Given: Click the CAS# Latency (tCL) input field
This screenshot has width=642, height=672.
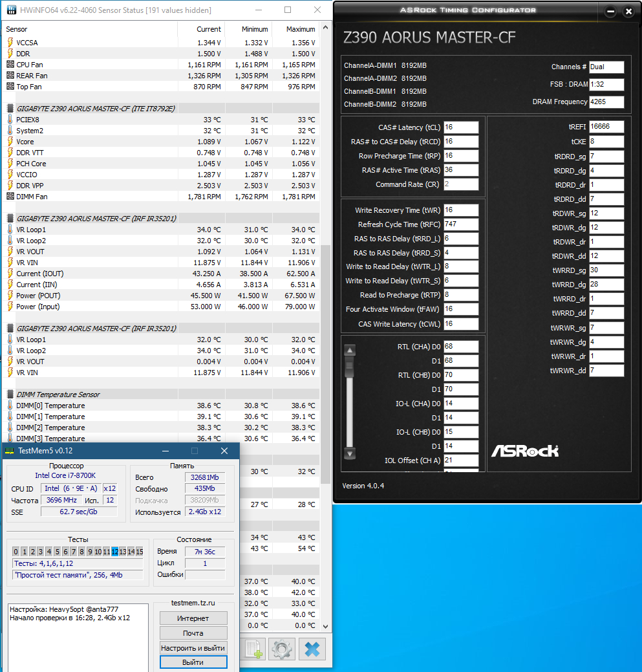Looking at the screenshot, I should point(461,127).
